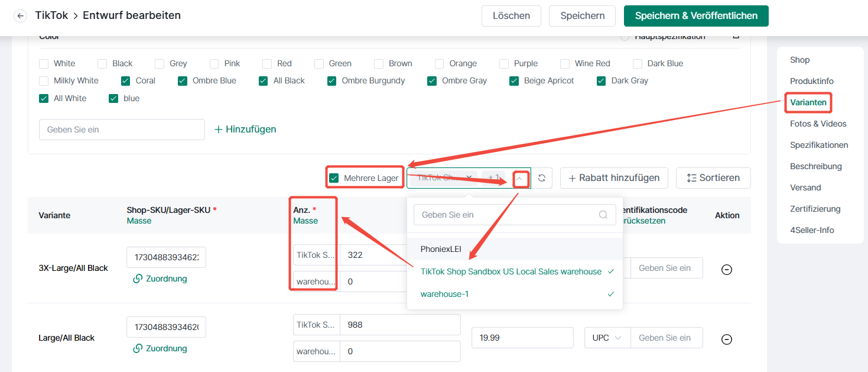
Task: Jump to 4Seller-Info section
Action: coord(812,230)
